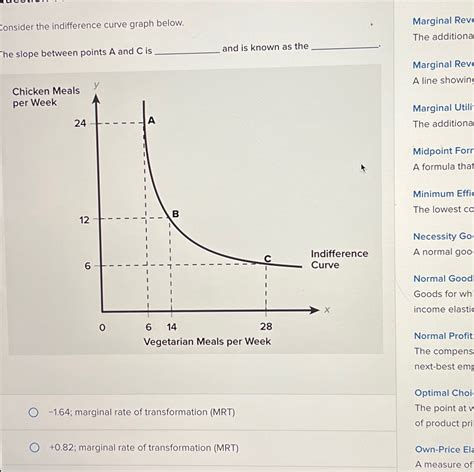Open the Normal Profit glossary link
This screenshot has height=472, width=474.
(444, 336)
